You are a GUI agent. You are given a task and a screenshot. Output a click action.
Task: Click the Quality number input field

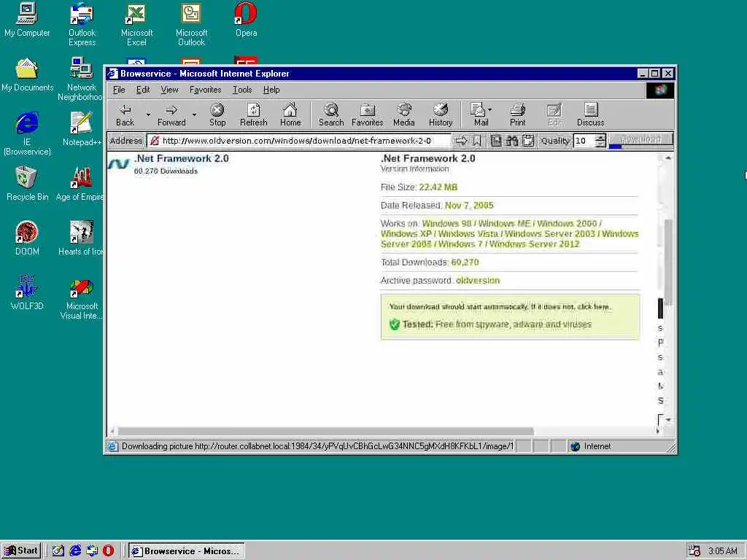click(584, 141)
